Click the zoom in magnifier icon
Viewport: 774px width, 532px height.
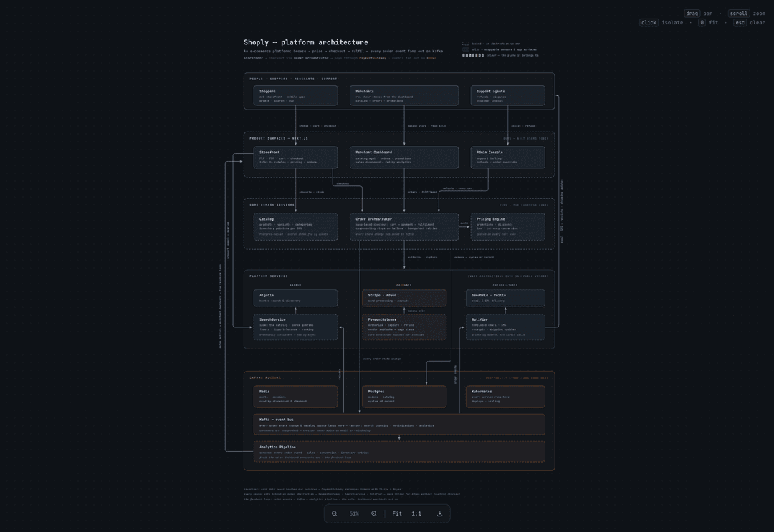tap(373, 513)
